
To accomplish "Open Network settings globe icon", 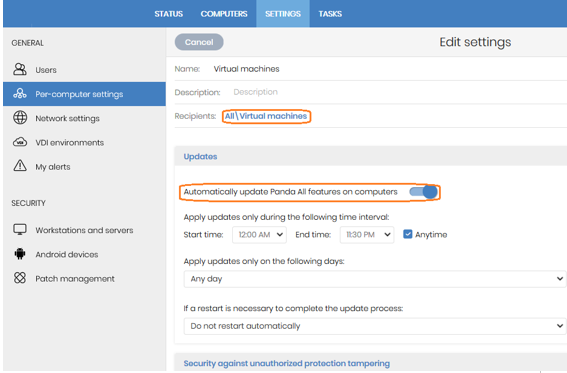I will coord(20,118).
